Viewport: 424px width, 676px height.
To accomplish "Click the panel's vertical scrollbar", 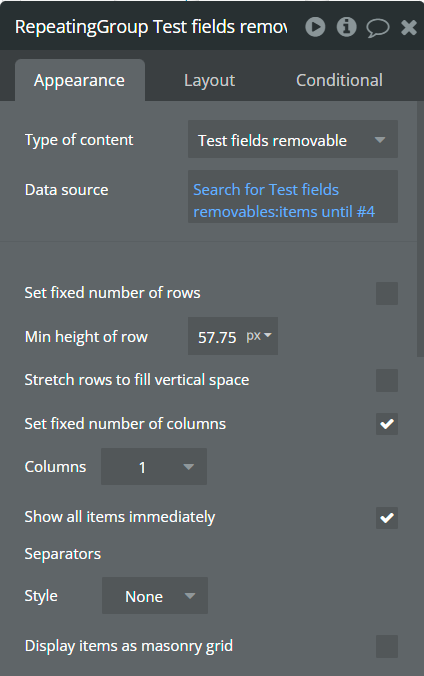I will [420, 228].
